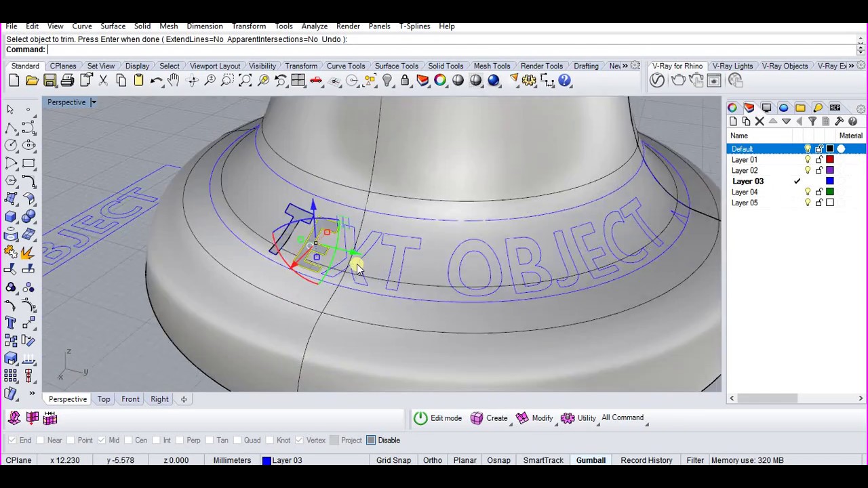This screenshot has height=488, width=868.
Task: Expand All Command flyout arrow
Action: [646, 424]
